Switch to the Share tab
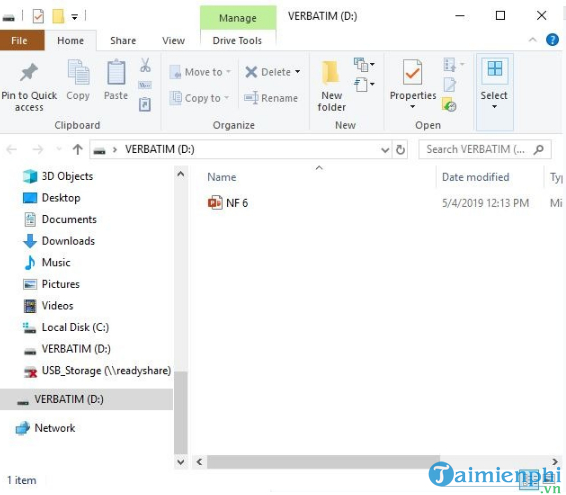 [x=123, y=40]
